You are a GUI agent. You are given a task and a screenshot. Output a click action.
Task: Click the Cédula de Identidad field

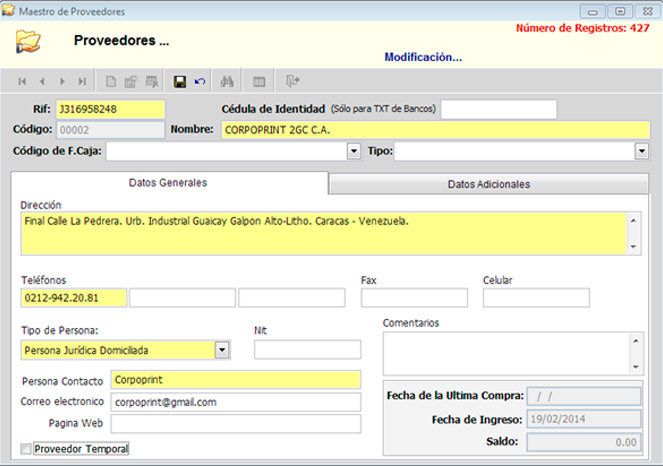coord(498,109)
